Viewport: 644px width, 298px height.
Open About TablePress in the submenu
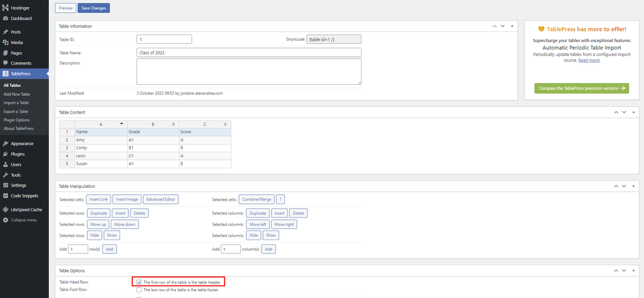18,128
